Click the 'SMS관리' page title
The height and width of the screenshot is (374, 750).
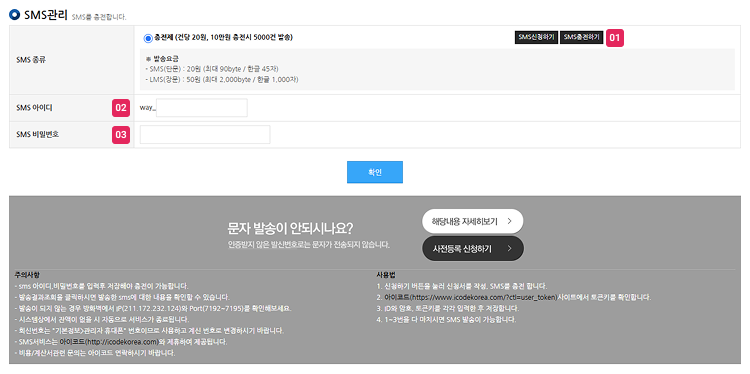tap(45, 15)
